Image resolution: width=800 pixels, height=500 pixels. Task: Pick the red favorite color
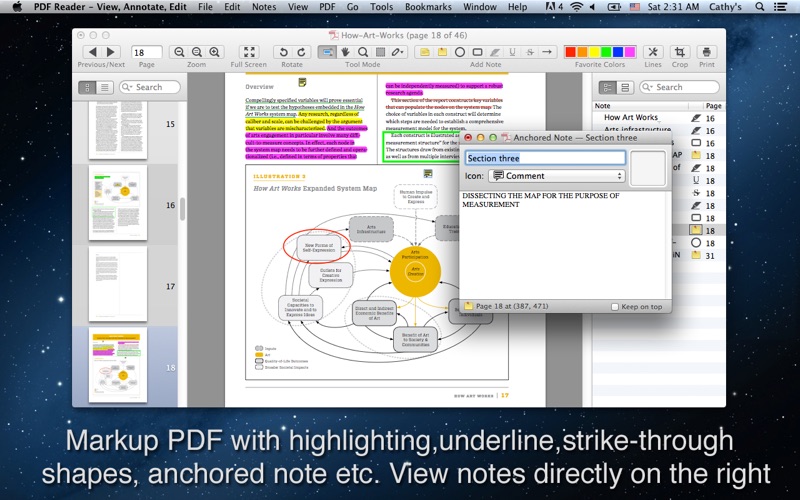[x=570, y=52]
